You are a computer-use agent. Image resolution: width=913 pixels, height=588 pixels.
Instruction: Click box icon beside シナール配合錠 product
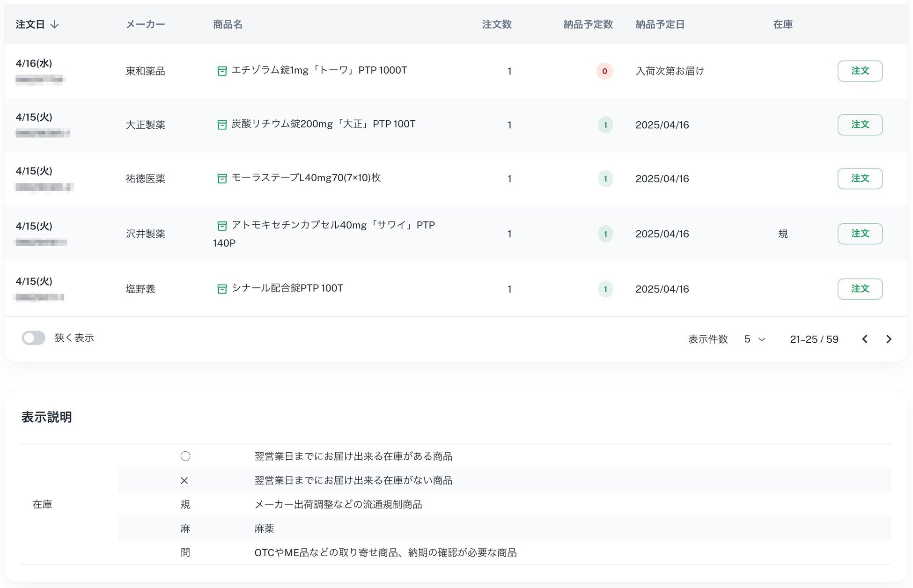(222, 289)
